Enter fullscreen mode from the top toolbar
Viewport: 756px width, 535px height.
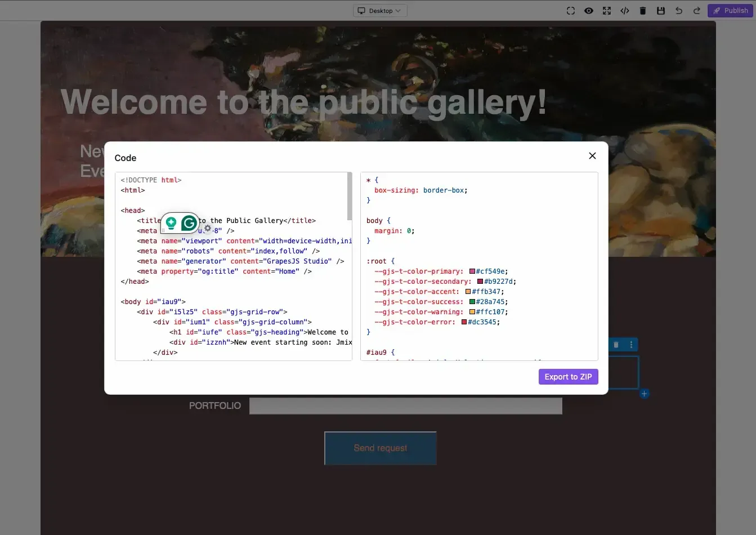point(606,11)
